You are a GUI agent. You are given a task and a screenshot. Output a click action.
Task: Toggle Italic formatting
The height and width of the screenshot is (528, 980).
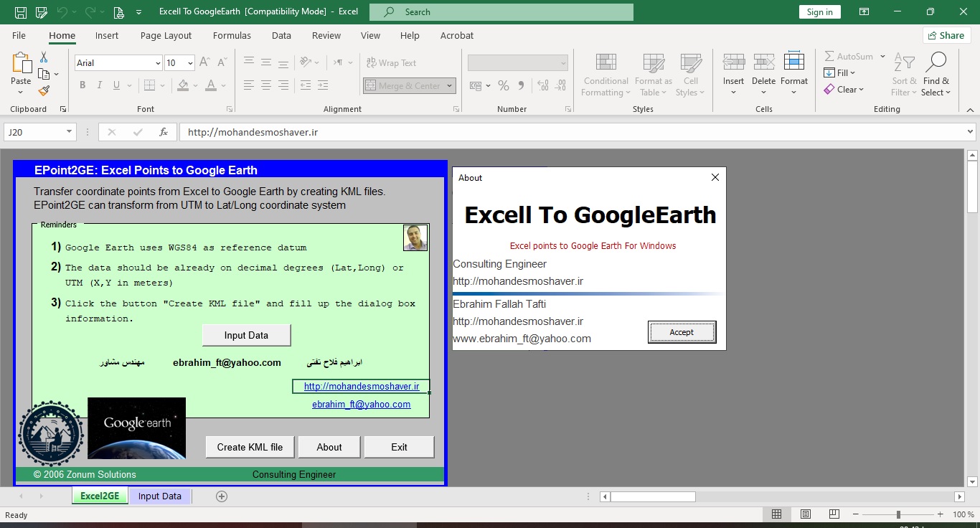pos(100,85)
